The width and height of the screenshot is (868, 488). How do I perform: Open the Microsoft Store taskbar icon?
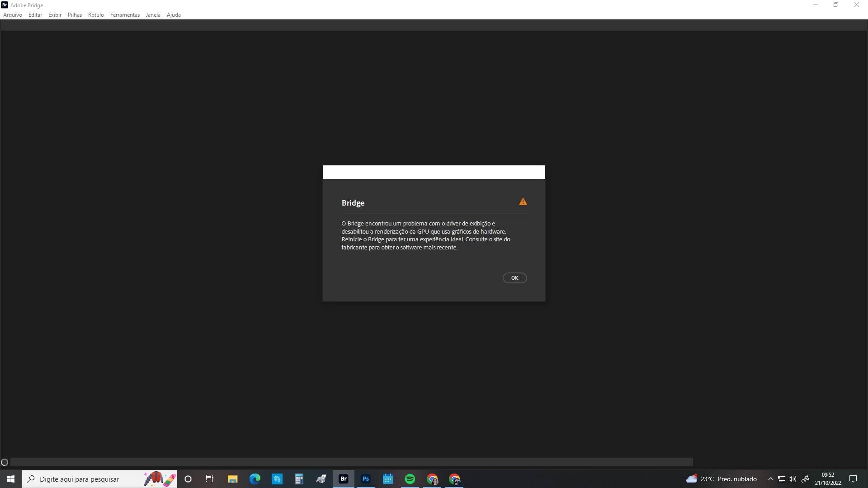click(277, 479)
